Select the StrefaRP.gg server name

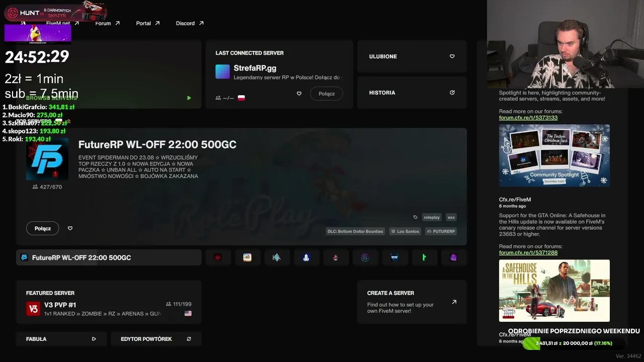255,68
